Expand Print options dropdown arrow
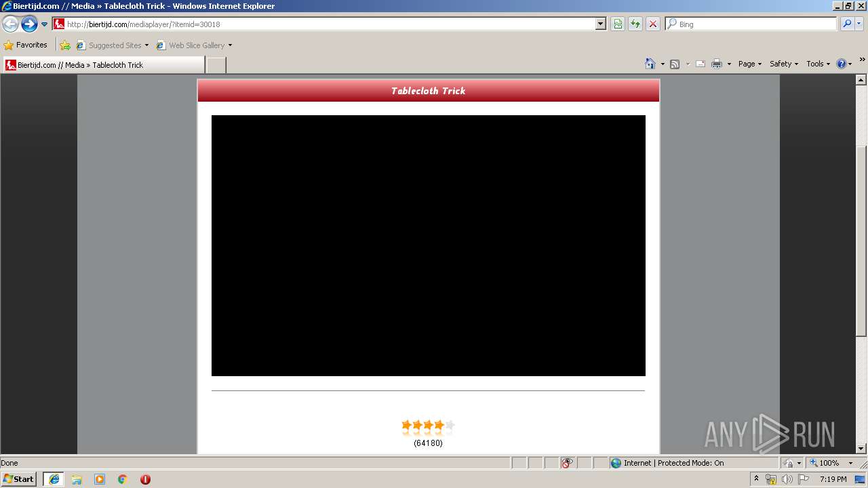Image resolution: width=868 pixels, height=488 pixels. pyautogui.click(x=729, y=64)
